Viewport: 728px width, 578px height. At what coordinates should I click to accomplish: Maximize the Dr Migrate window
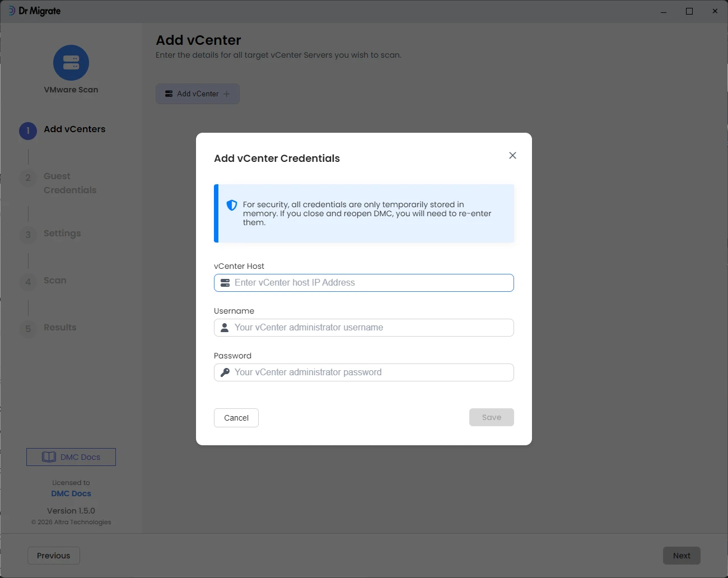(689, 11)
